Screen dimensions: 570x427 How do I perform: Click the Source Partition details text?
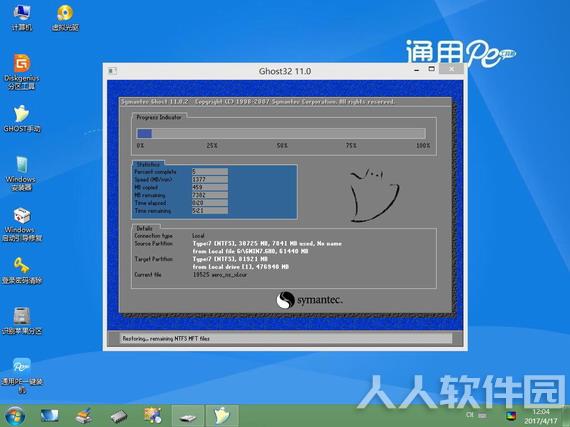click(x=267, y=247)
